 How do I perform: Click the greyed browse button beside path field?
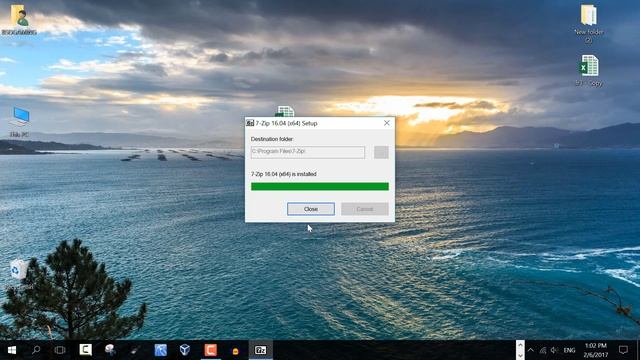pos(381,152)
